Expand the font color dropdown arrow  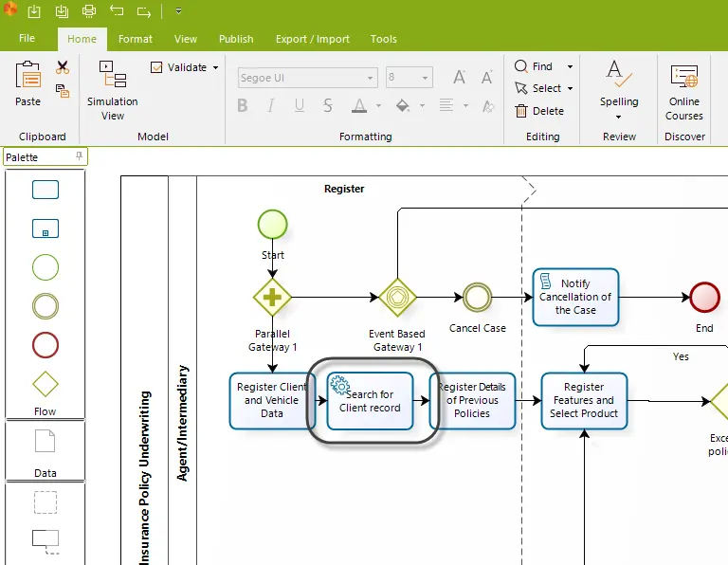click(x=378, y=106)
